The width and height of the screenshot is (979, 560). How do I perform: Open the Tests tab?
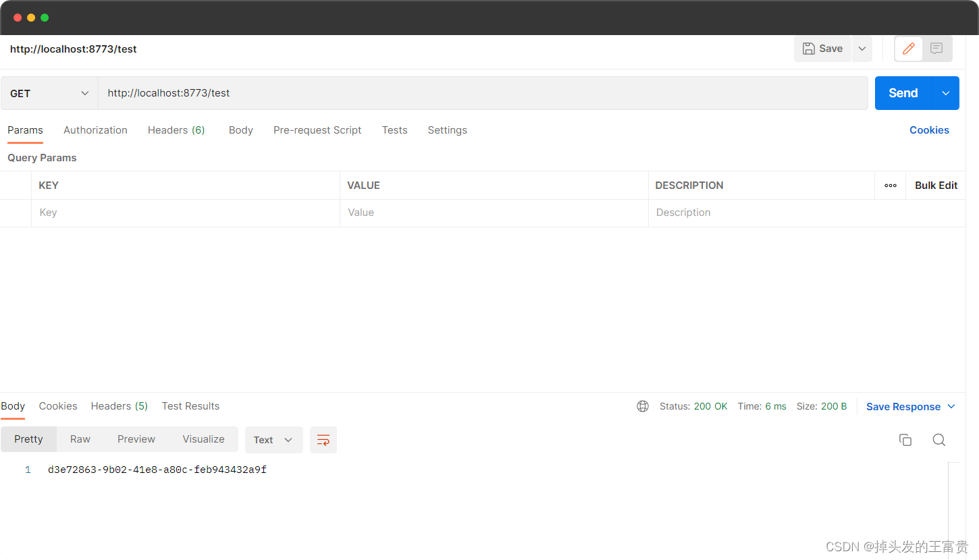394,130
